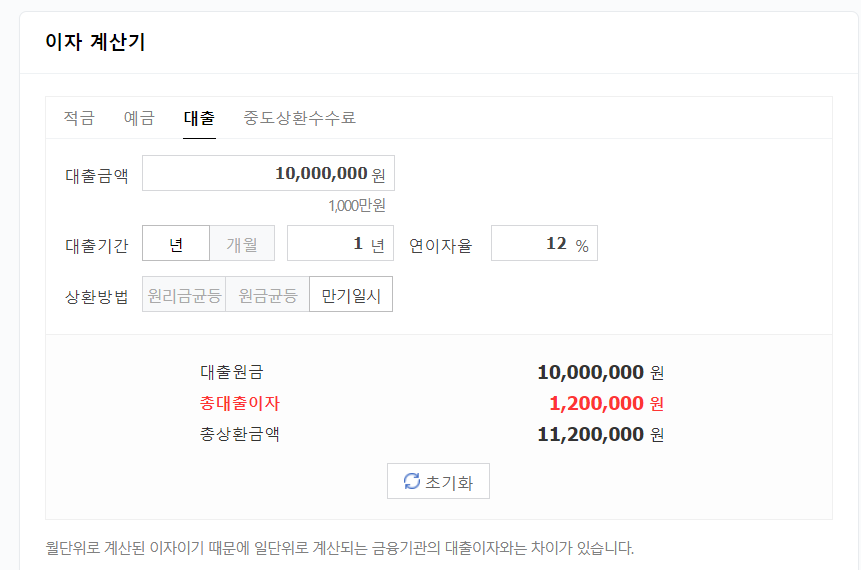Click the 대출원금 result value
Image resolution: width=861 pixels, height=570 pixels.
[590, 373]
